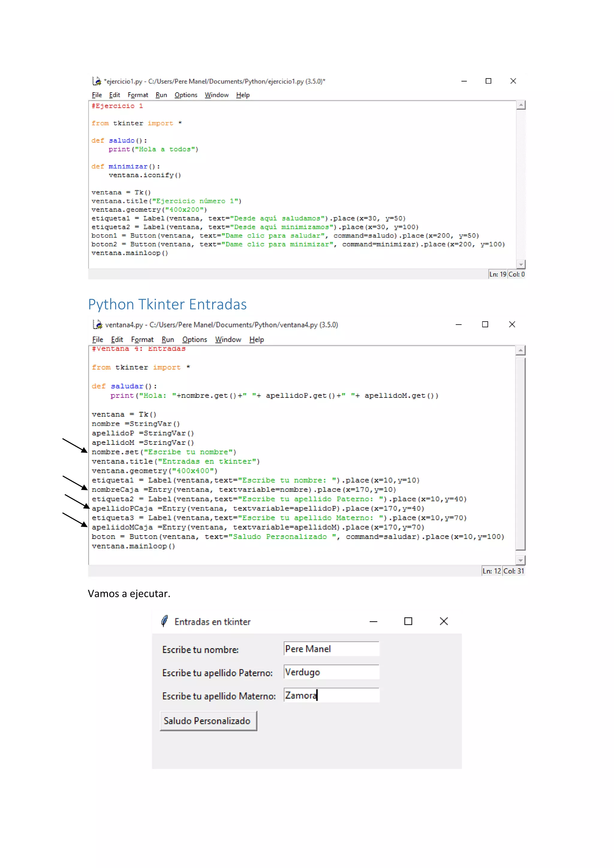
Task: Click the 'ventana.geometry("400x400")' line
Action: 155,471
